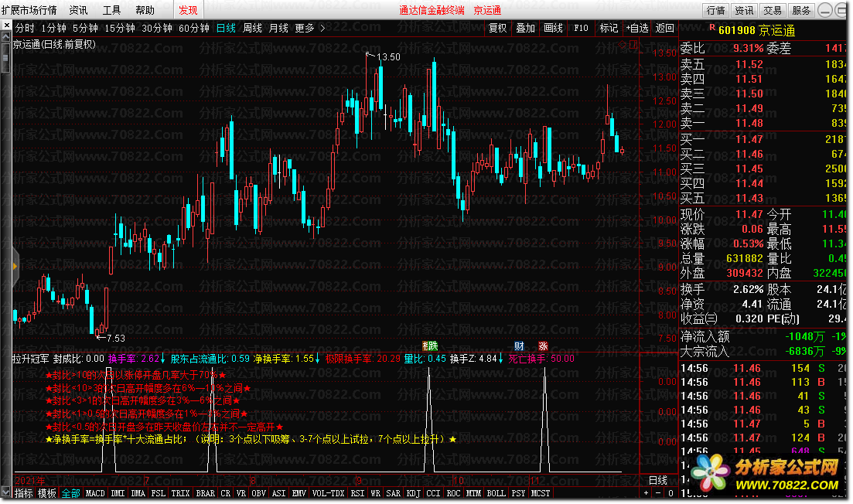The width and height of the screenshot is (853, 504).
Task: Click the 服务 button at top right
Action: [800, 10]
